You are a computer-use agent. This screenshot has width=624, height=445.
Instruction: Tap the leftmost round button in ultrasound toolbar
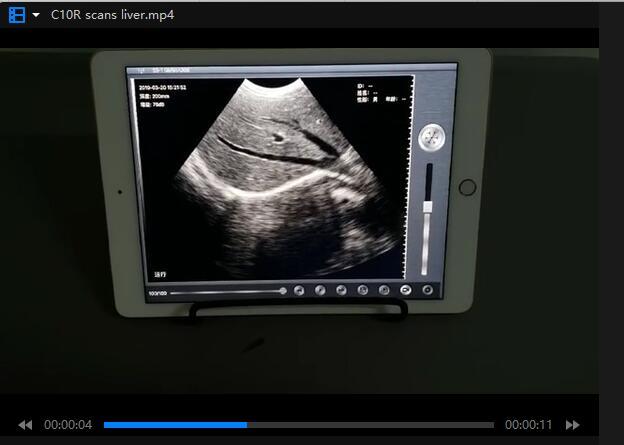[299, 291]
